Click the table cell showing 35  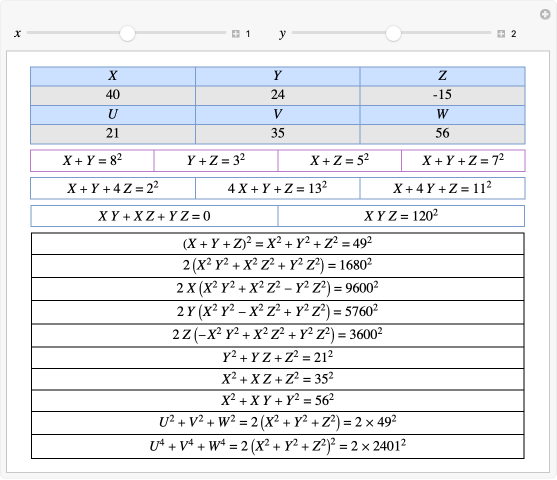click(277, 134)
